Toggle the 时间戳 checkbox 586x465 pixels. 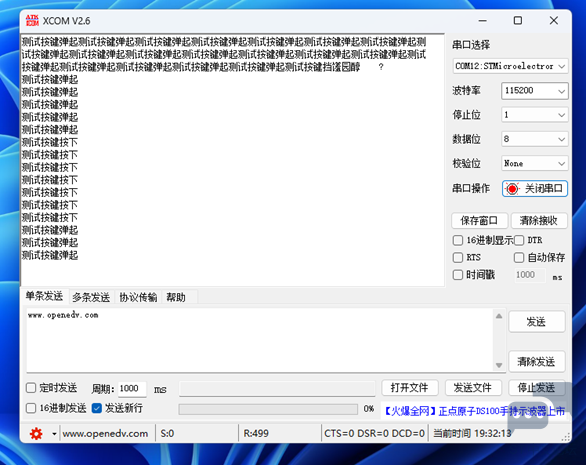coord(458,275)
